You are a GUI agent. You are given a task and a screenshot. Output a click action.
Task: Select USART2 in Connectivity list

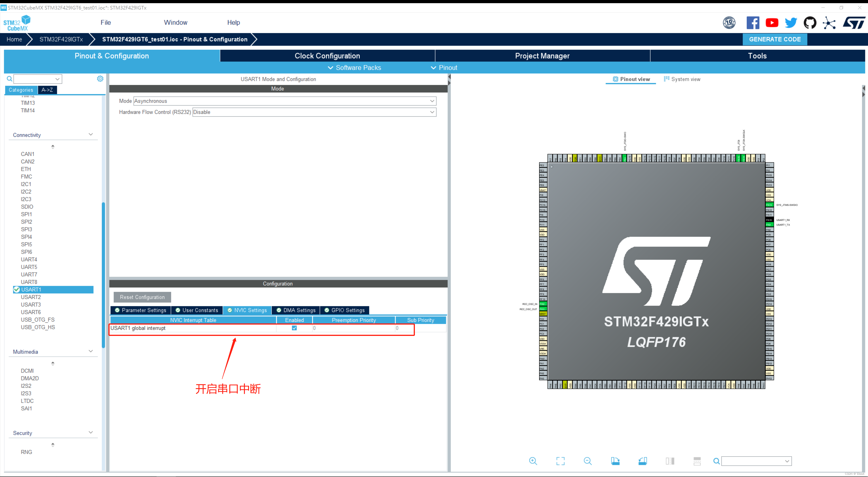pos(31,297)
